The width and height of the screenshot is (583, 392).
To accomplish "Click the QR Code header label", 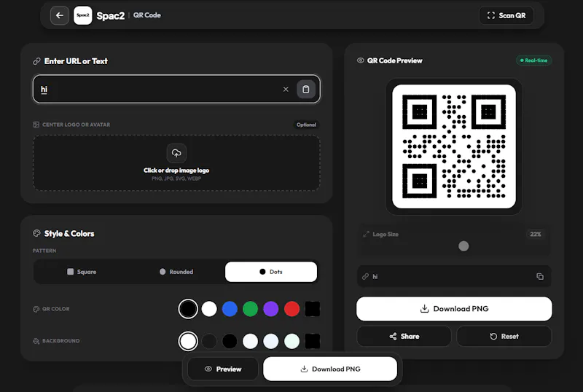I will click(147, 15).
